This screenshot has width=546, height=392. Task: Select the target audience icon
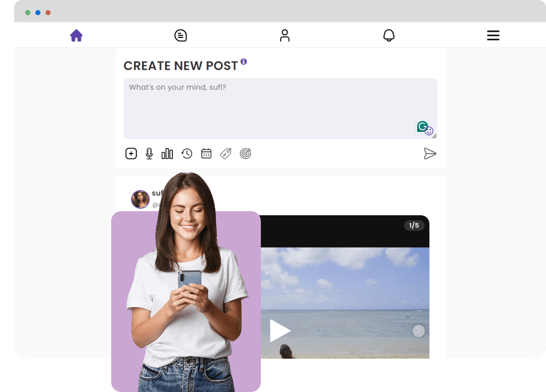(246, 153)
